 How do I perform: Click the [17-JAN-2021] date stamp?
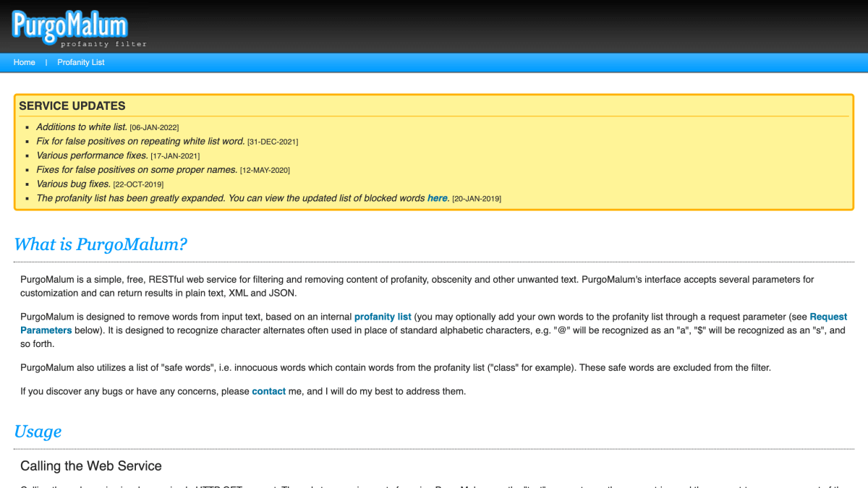175,156
